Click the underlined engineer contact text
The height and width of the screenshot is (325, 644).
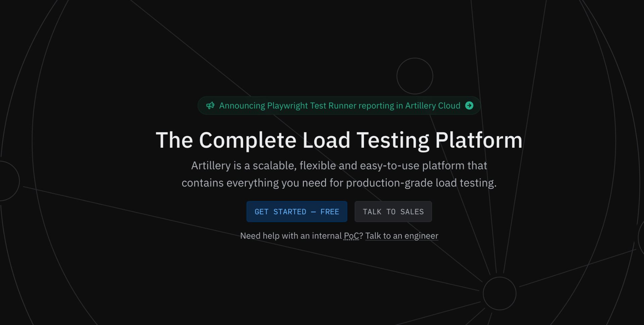401,236
